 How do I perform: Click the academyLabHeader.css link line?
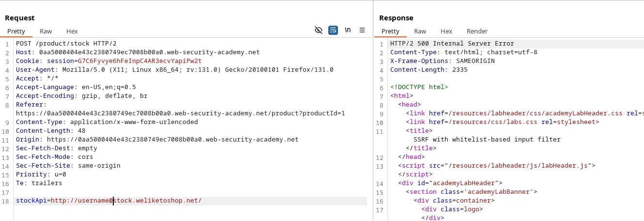click(525, 113)
